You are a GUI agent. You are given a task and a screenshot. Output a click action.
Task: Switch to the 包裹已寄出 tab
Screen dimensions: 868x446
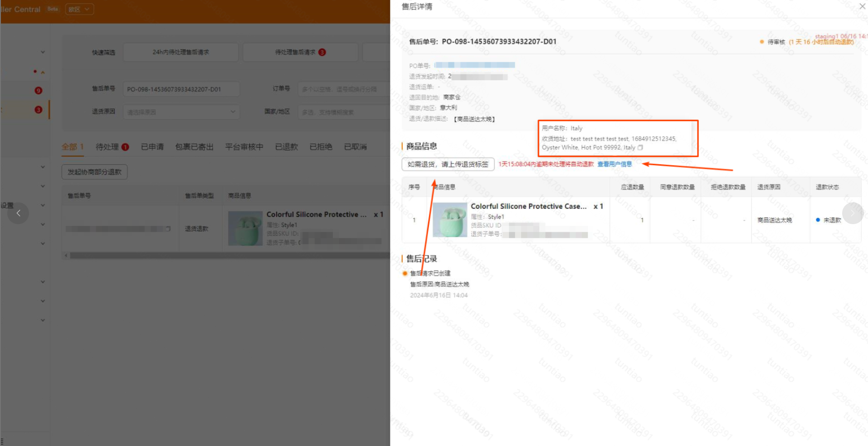194,146
